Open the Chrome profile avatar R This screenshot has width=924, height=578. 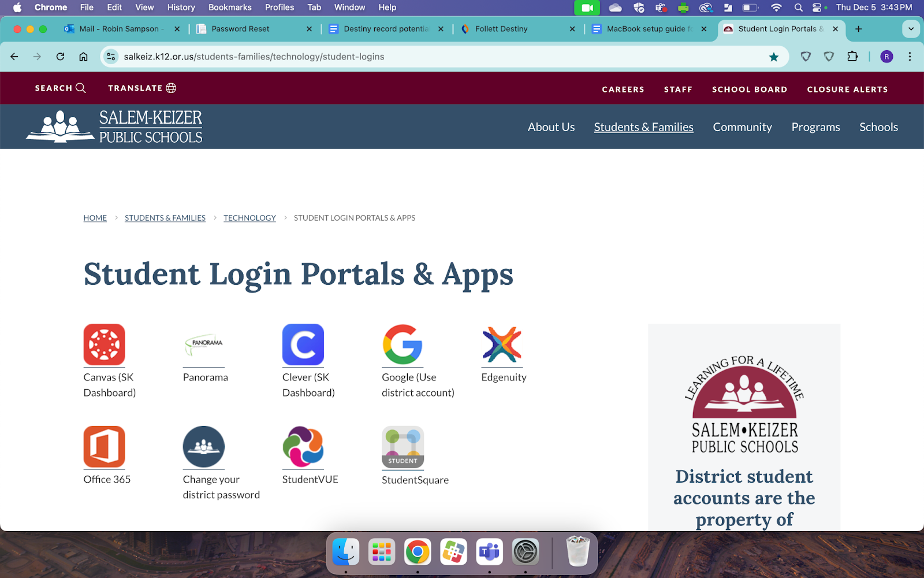coord(886,57)
